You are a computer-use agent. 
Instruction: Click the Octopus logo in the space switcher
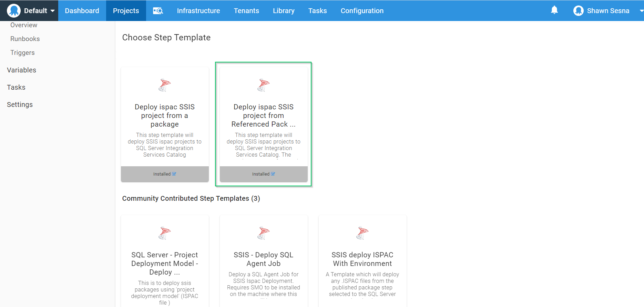pos(14,11)
